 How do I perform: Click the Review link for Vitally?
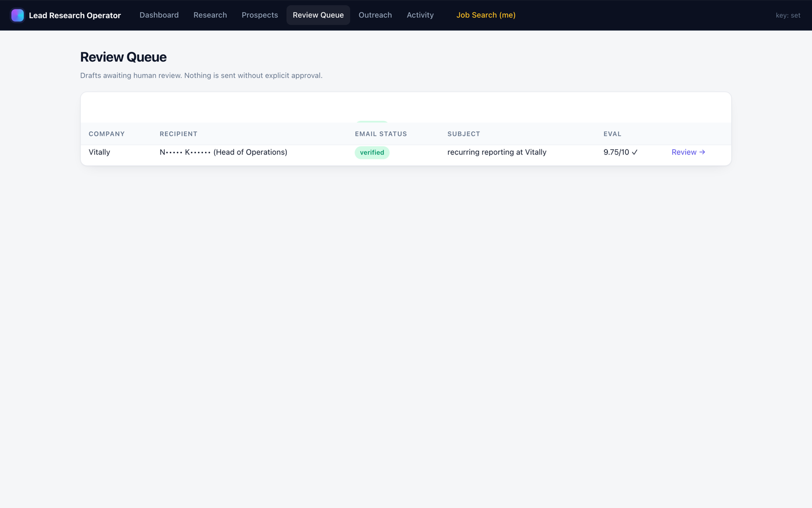[x=688, y=152]
